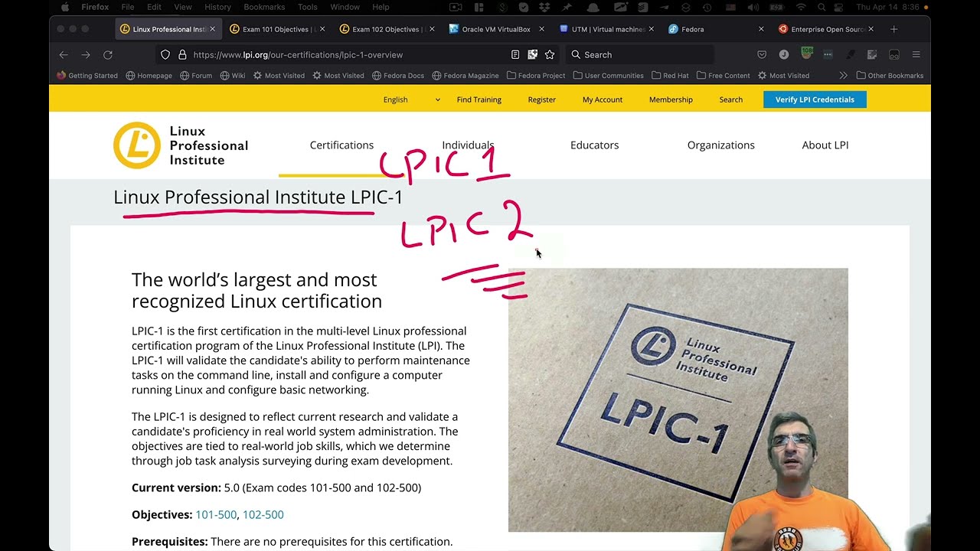
Task: Open the Wiki bookmark
Action: (x=233, y=76)
